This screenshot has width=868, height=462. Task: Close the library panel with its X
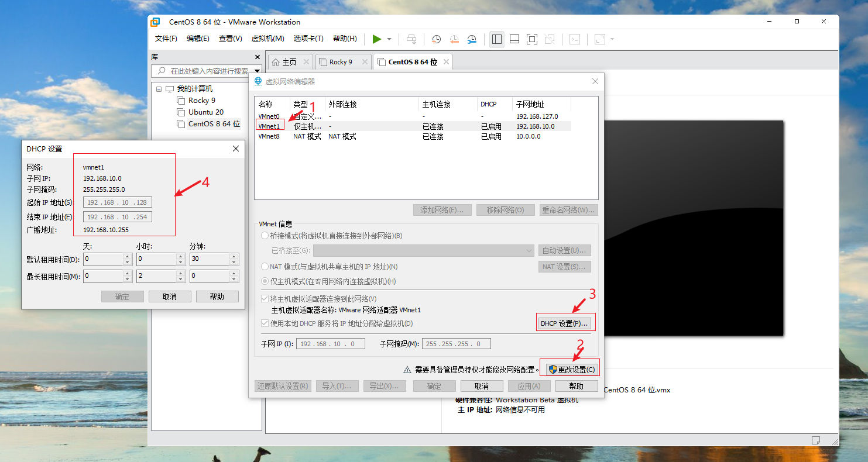coord(257,57)
